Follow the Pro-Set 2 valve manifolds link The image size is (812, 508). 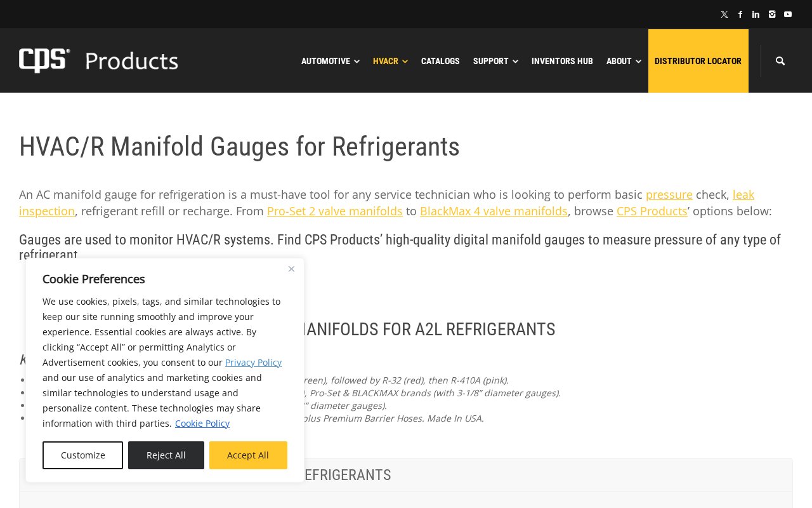coord(334,211)
